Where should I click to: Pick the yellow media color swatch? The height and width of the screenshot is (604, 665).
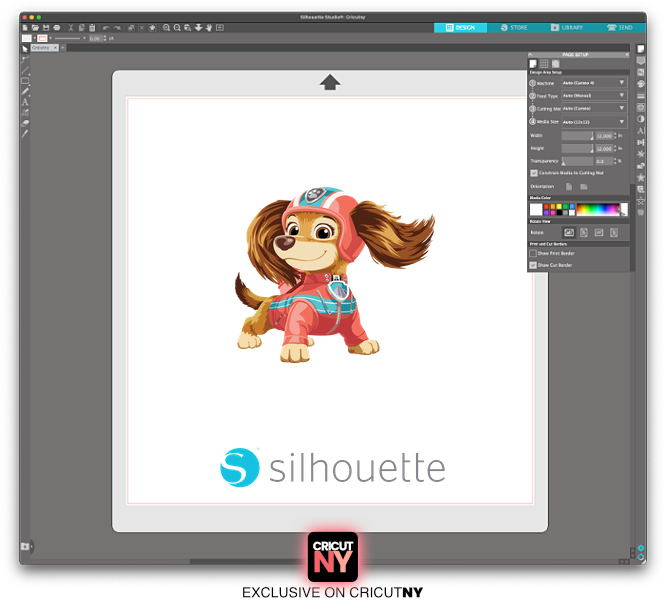(x=559, y=207)
